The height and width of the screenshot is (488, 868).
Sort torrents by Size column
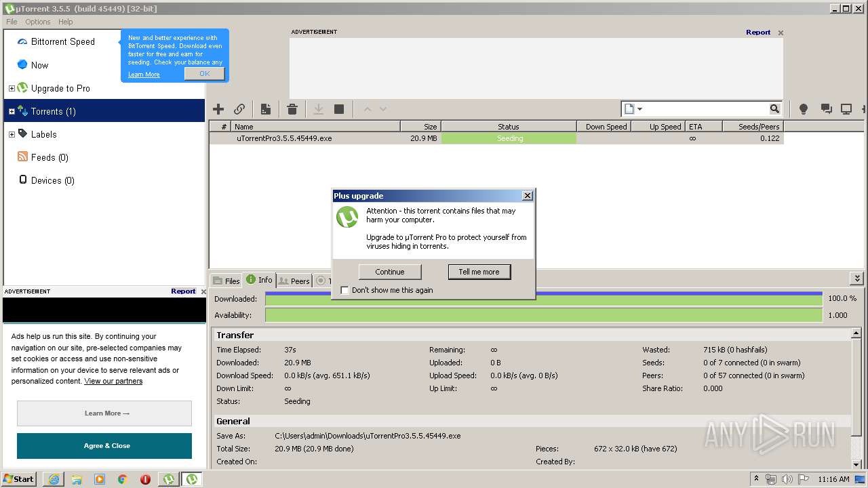pyautogui.click(x=420, y=127)
